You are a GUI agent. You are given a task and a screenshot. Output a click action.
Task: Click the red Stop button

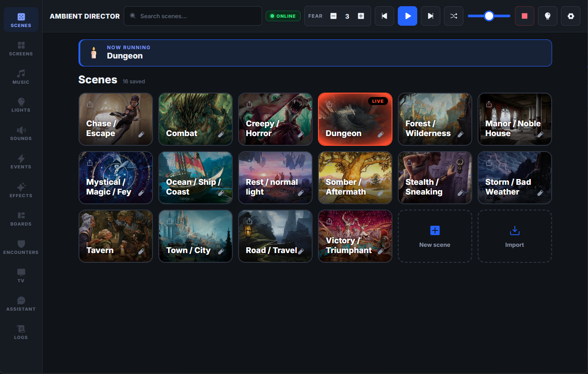pos(525,16)
